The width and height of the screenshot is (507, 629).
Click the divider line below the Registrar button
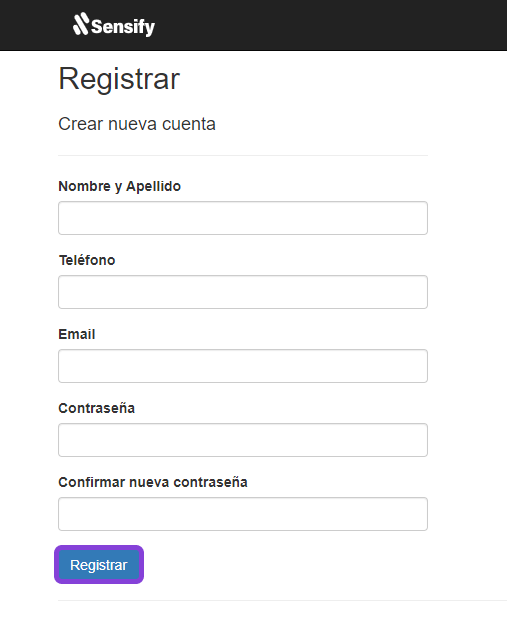[x=282, y=600]
